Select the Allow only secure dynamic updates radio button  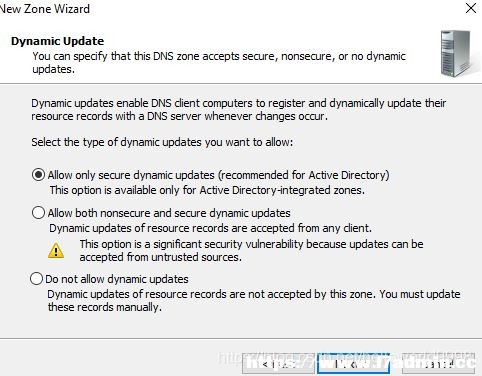tap(38, 175)
